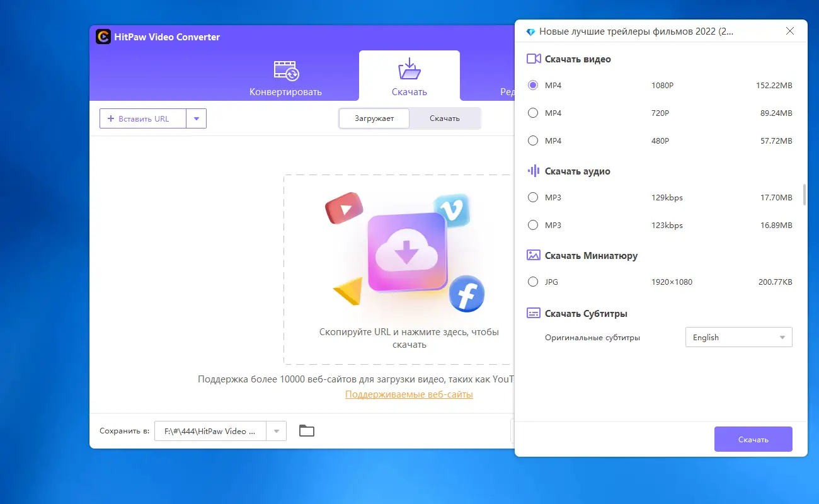The height and width of the screenshot is (504, 819).
Task: Click the Скачать Субтитры section heading
Action: [586, 314]
